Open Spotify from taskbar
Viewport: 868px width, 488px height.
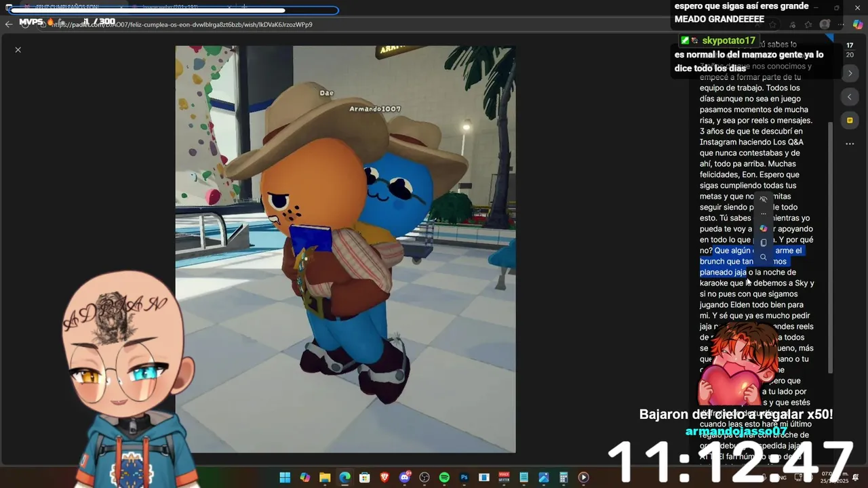click(x=444, y=477)
